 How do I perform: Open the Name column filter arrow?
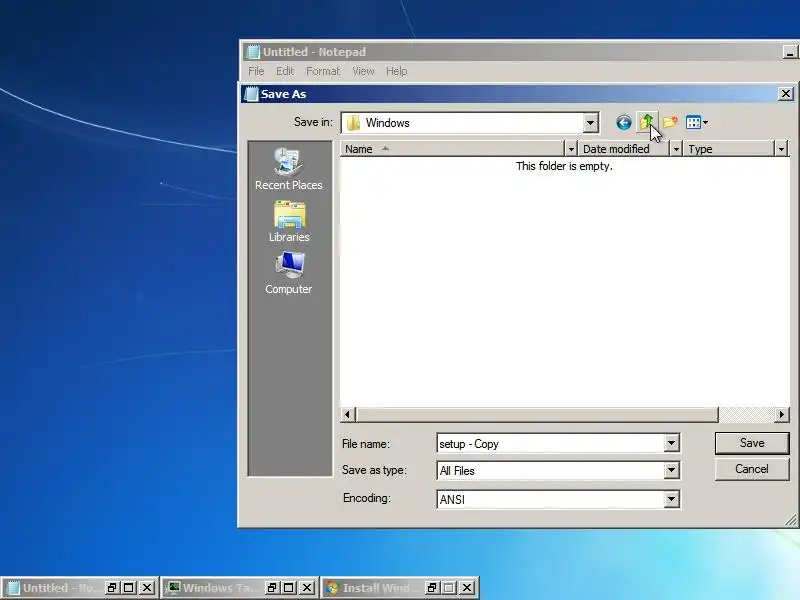coord(571,149)
